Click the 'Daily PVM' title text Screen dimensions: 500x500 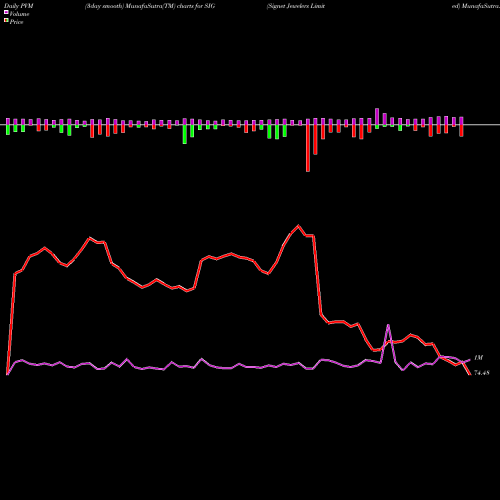pyautogui.click(x=19, y=6)
